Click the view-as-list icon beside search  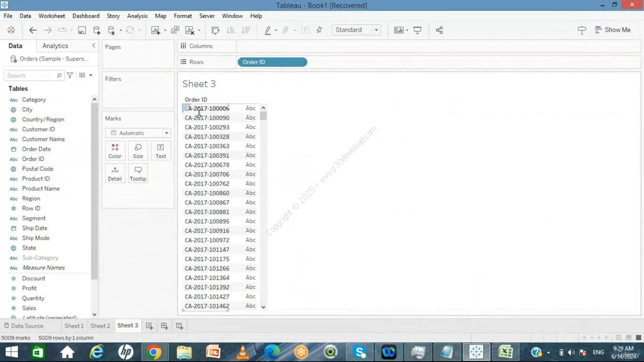(x=82, y=75)
